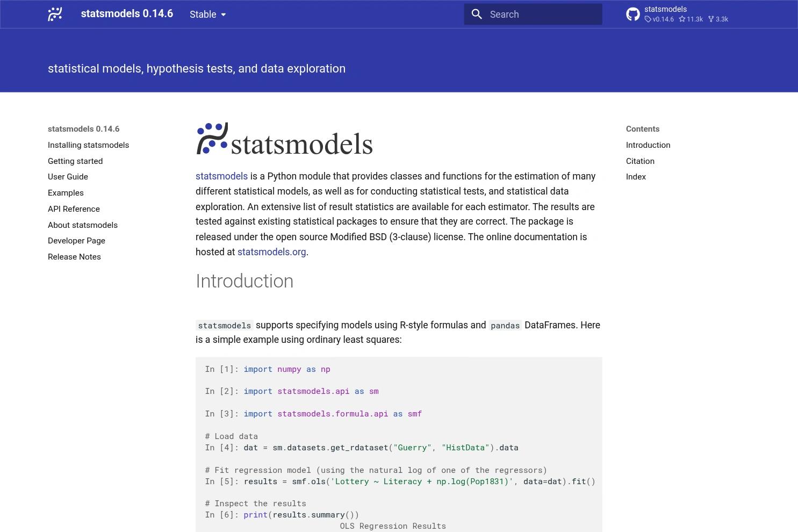The height and width of the screenshot is (532, 798).
Task: Click the search magnifier icon
Action: coord(477,15)
